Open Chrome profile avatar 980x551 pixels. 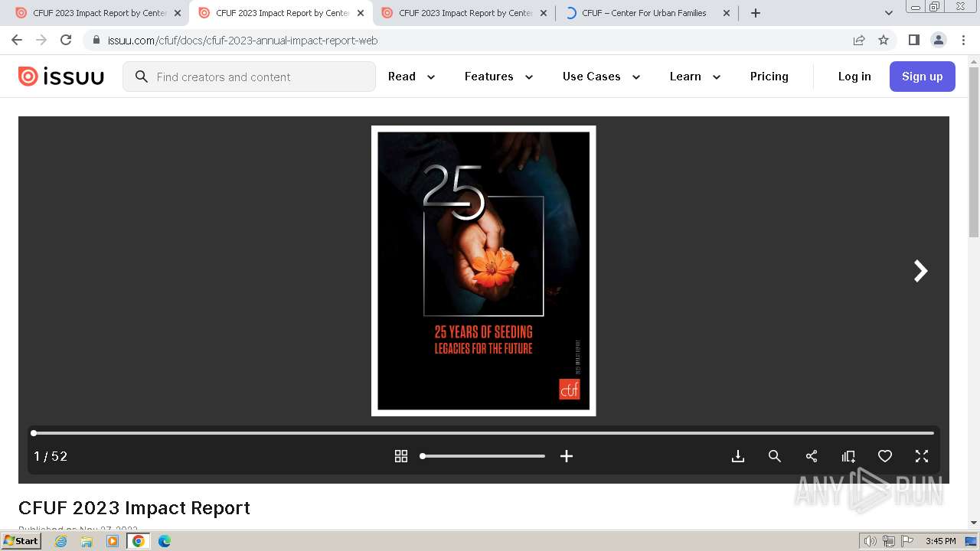click(938, 40)
